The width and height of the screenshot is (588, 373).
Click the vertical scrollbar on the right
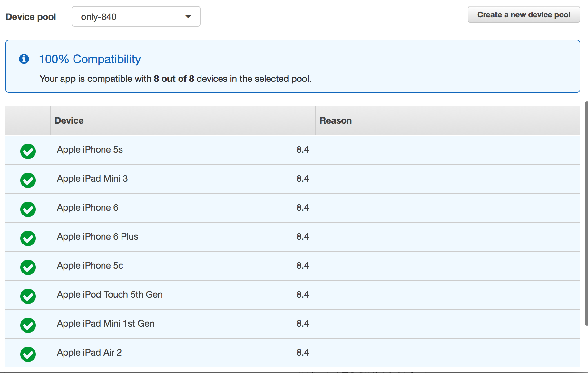(x=586, y=213)
